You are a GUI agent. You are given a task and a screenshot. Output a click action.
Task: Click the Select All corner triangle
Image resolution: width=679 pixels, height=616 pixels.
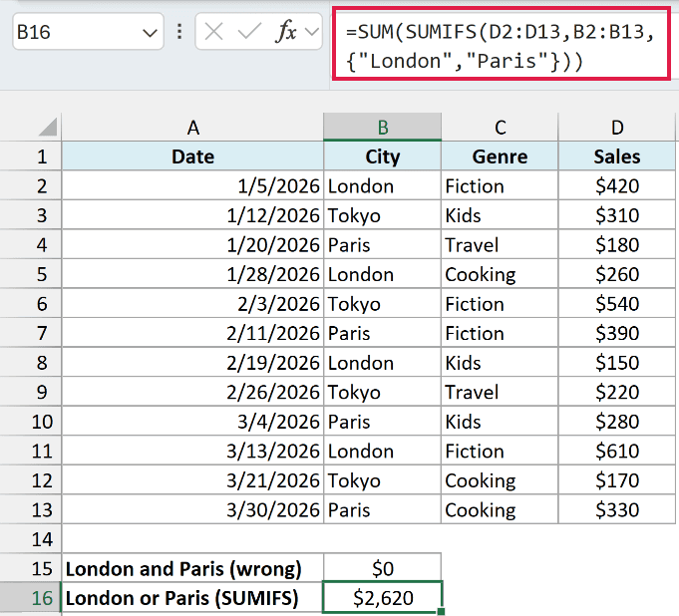pos(48,127)
